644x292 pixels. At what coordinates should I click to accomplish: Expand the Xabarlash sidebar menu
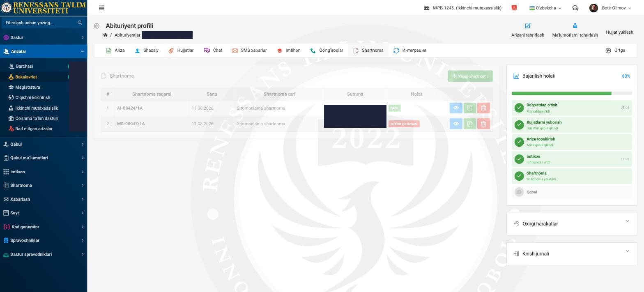44,199
